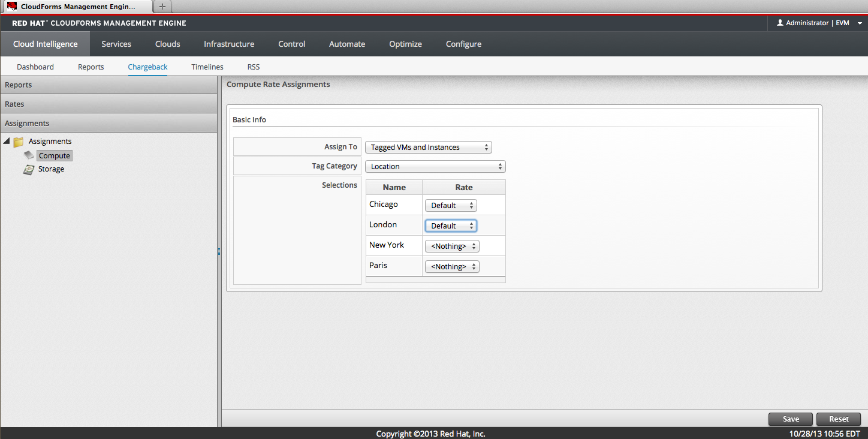Image resolution: width=868 pixels, height=439 pixels.
Task: Collapse the Assignments tree node triangle
Action: 6,142
